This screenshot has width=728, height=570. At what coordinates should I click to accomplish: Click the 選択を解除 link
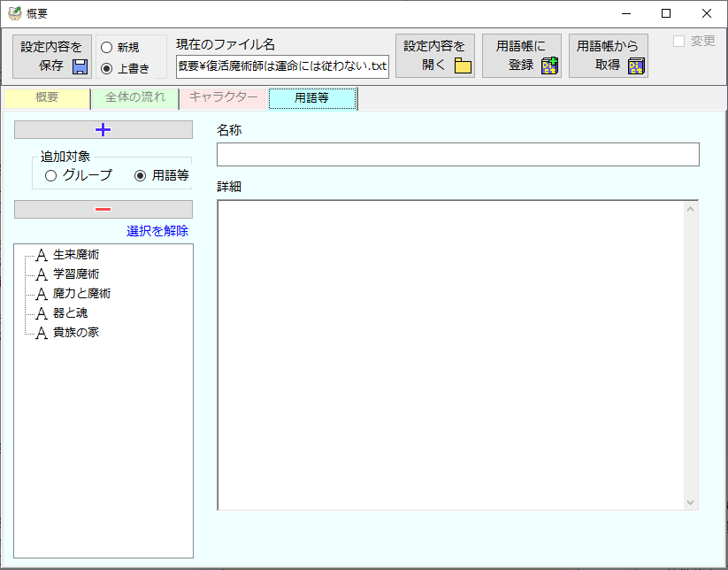point(157,231)
